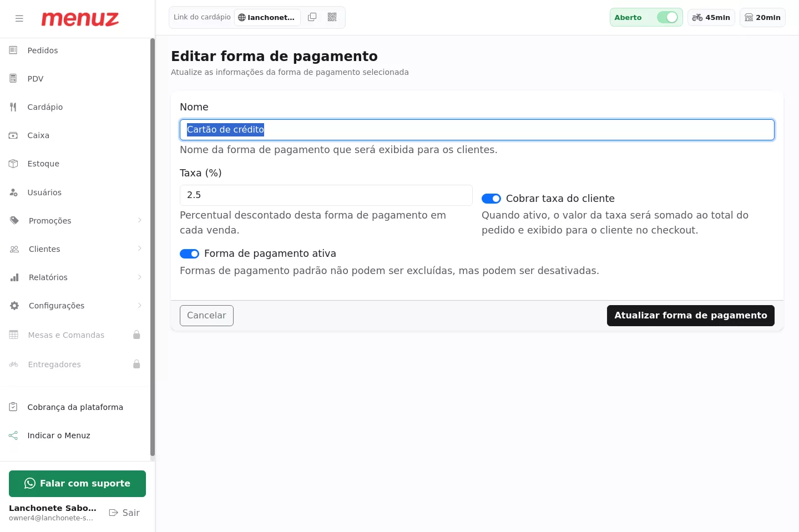Screen dimensions: 799x532
Task: Toggle Cobrar taxa do cliente switch
Action: point(491,199)
